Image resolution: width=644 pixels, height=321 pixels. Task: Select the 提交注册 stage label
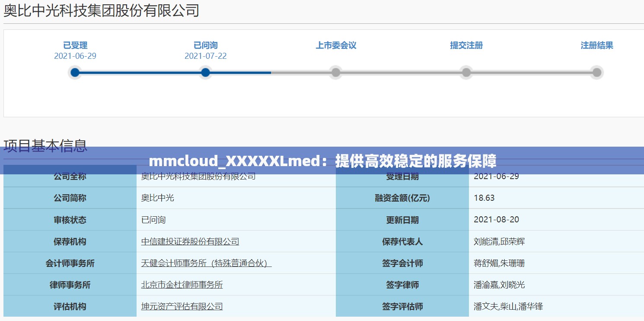click(466, 45)
